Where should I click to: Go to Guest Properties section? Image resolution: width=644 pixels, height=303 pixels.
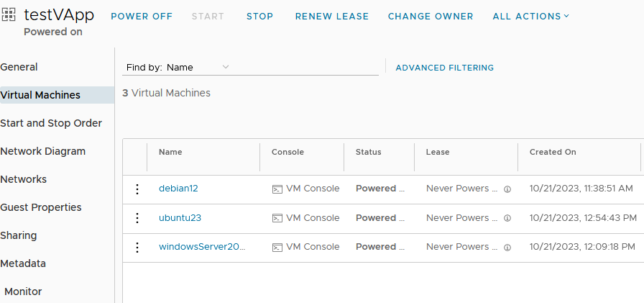point(41,207)
